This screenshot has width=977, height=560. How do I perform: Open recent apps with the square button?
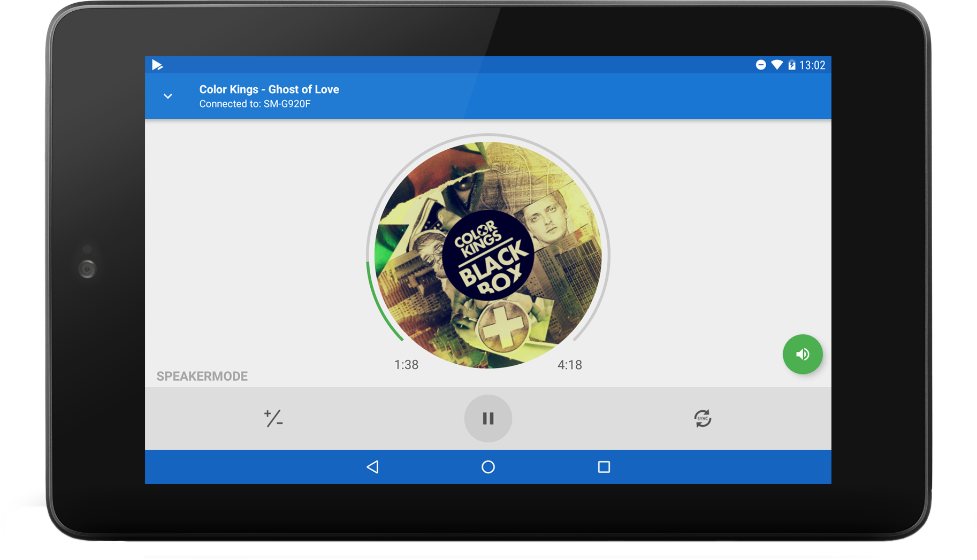pos(604,467)
